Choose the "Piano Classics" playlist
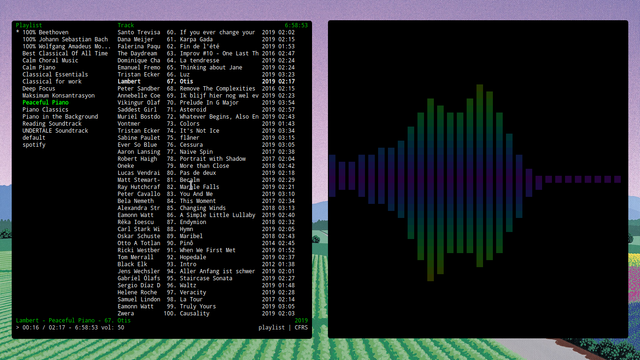This screenshot has width=640, height=360. [x=45, y=109]
